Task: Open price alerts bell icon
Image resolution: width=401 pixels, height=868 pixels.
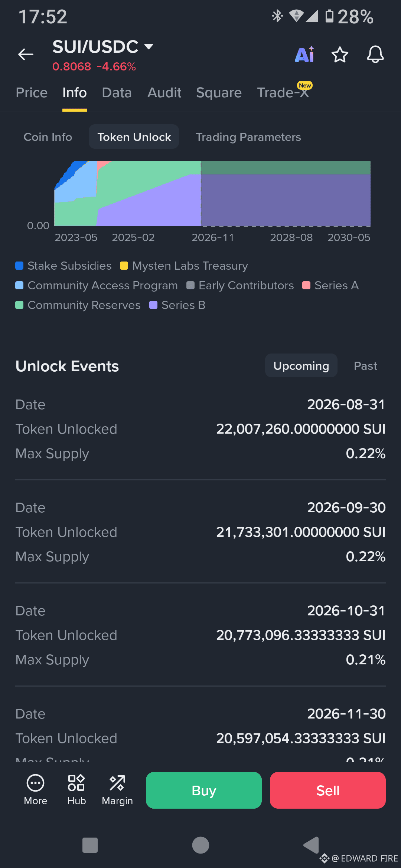Action: [375, 55]
